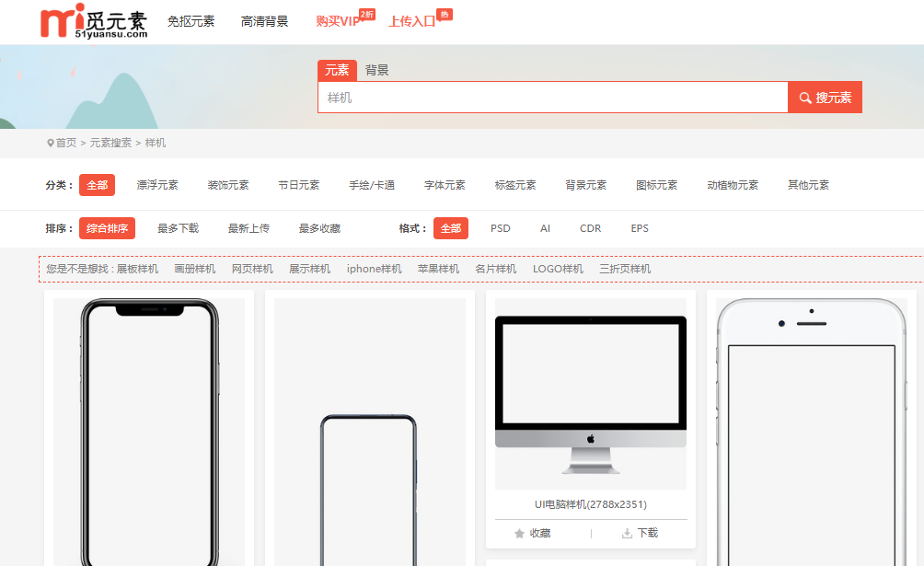Open the 购买VIP navigation link
Screen dimensions: 924x566
(338, 22)
